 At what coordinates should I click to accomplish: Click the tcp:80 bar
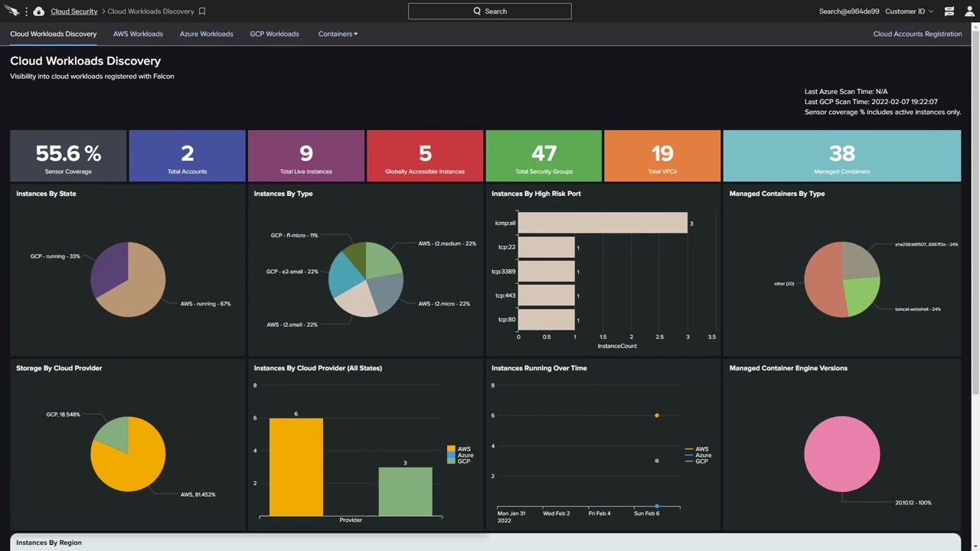[x=547, y=319]
